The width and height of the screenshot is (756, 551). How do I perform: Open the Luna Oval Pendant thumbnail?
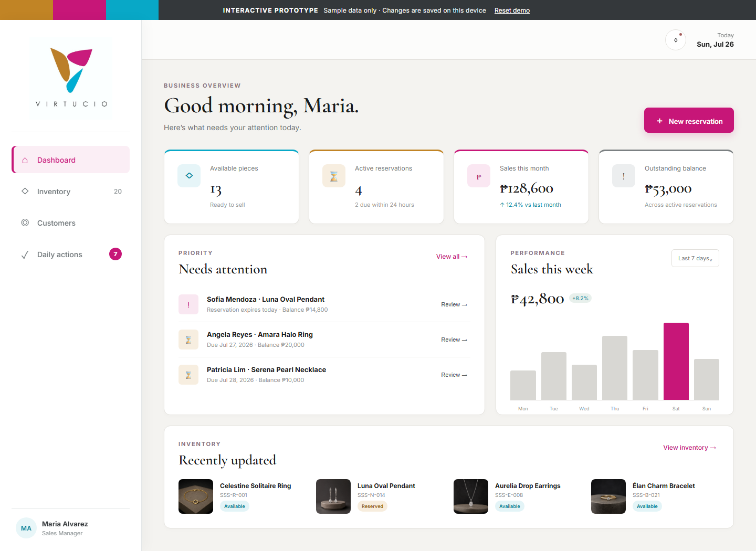(x=333, y=496)
